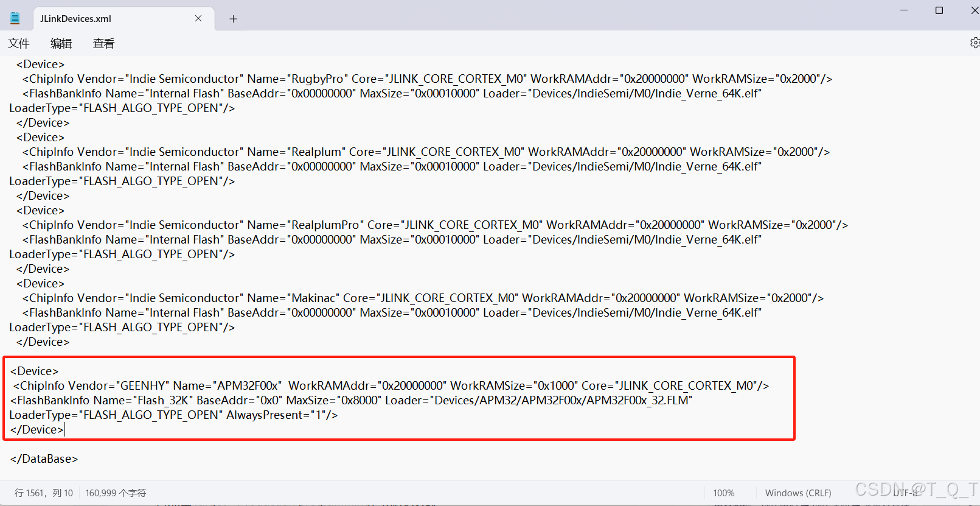The width and height of the screenshot is (980, 506).
Task: Click the FlashBankInfo Name="Flash_32K" line
Action: pyautogui.click(x=352, y=401)
